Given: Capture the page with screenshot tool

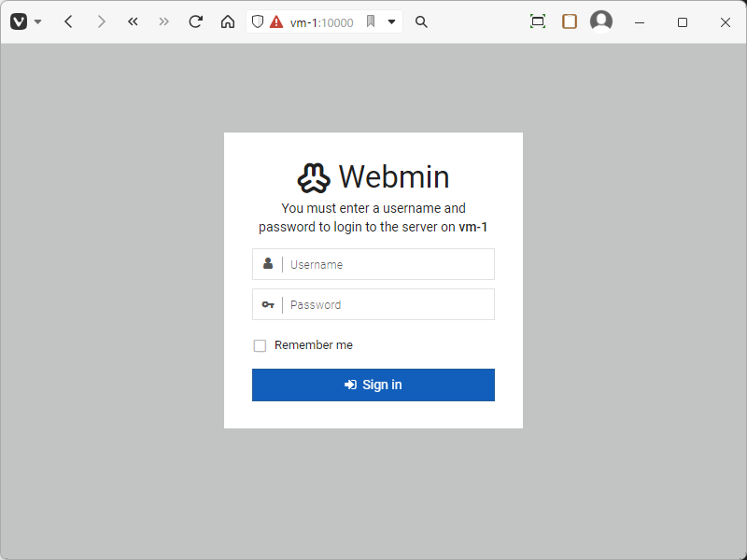Looking at the screenshot, I should click(538, 21).
